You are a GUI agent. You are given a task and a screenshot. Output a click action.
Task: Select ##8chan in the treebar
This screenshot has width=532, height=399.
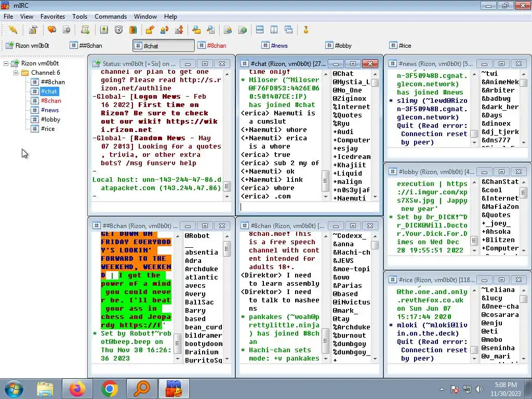pos(52,82)
